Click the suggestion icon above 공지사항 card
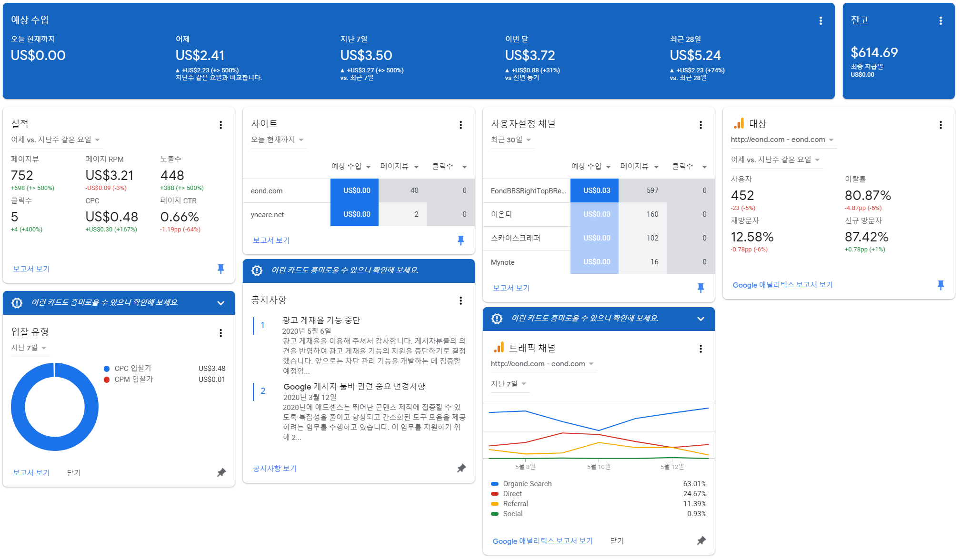Screen dimensions: 960x560 (257, 270)
